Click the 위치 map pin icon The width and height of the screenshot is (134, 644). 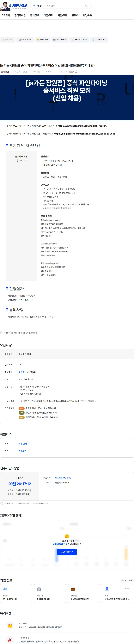pyautogui.click(x=107, y=589)
